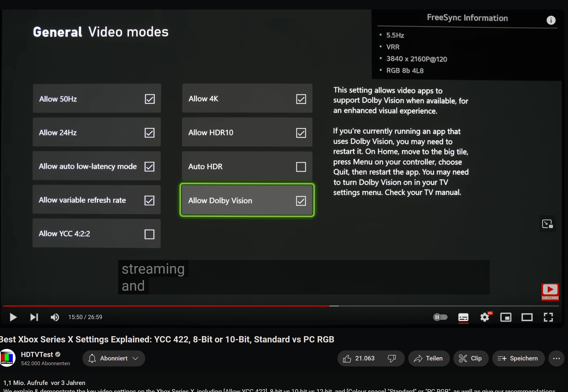Toggle the autoplay switch
The height and width of the screenshot is (392, 568).
[440, 317]
